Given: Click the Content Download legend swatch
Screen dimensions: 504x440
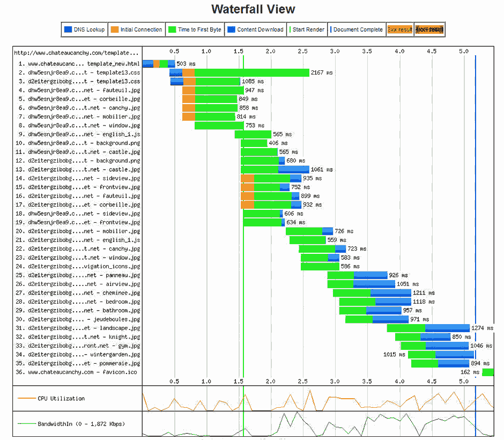Looking at the screenshot, I should [x=230, y=30].
